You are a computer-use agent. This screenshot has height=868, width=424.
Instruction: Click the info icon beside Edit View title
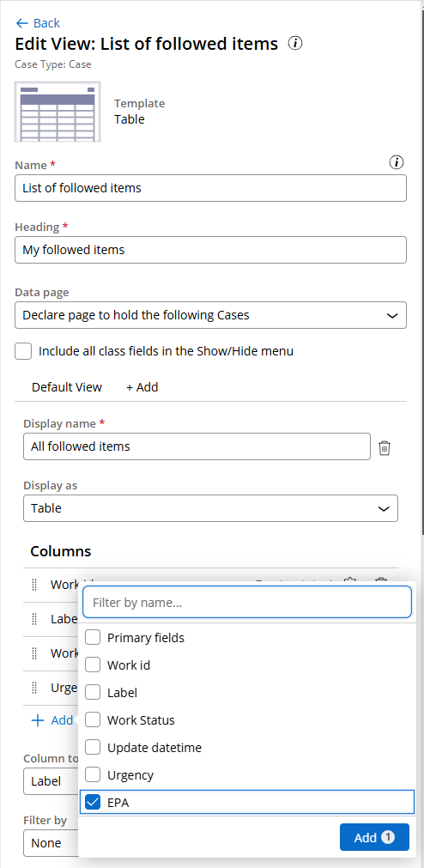point(295,43)
